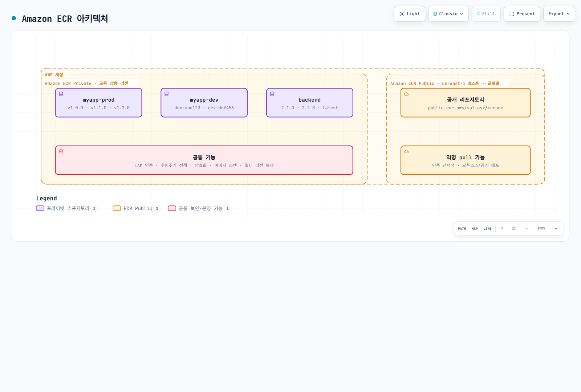Select the myapp-prod repository node
This screenshot has width=581, height=392.
click(98, 103)
